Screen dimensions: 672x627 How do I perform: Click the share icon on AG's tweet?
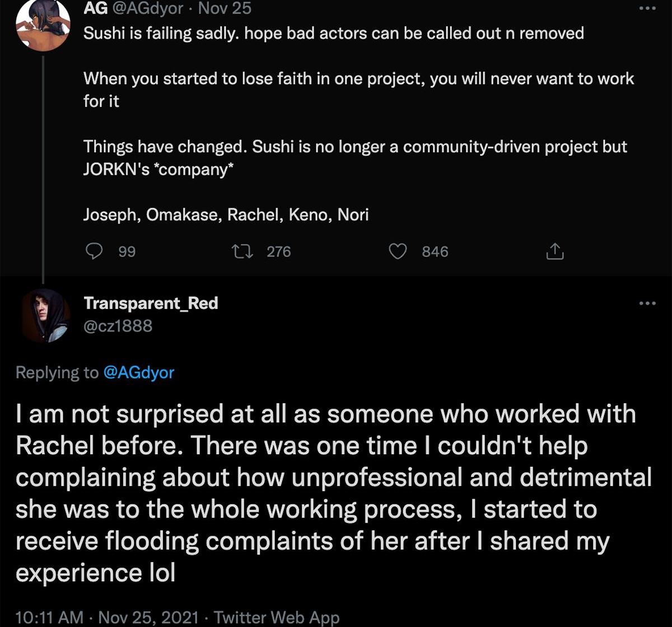click(x=554, y=251)
